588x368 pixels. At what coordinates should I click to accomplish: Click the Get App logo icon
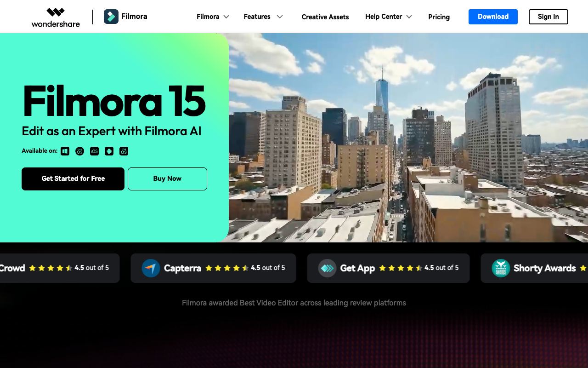click(327, 268)
